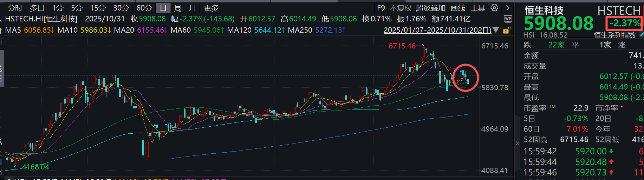The width and height of the screenshot is (644, 180).
Task: Select the 30分 chart interval
Action: point(121,8)
